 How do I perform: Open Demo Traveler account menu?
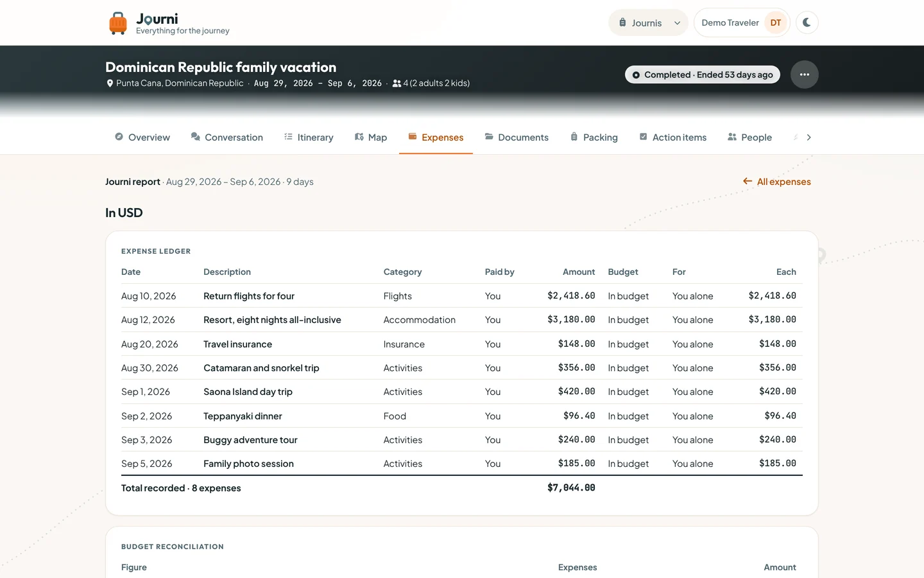click(742, 22)
